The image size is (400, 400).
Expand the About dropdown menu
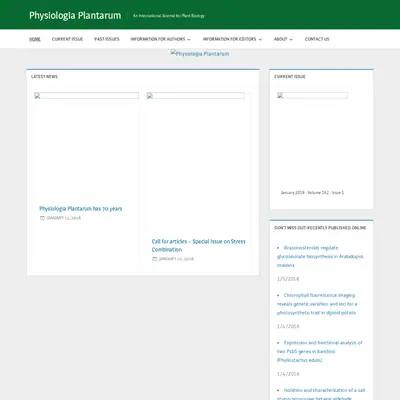point(283,39)
